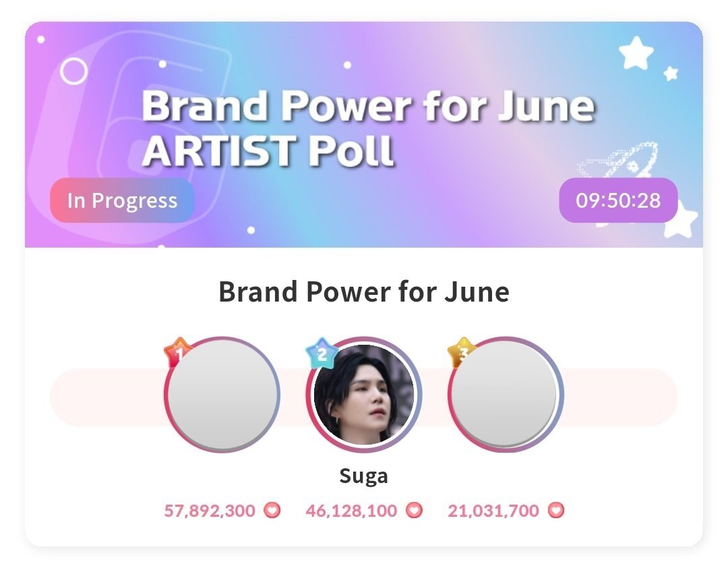Click the heart icon beside 46,128,100

414,510
